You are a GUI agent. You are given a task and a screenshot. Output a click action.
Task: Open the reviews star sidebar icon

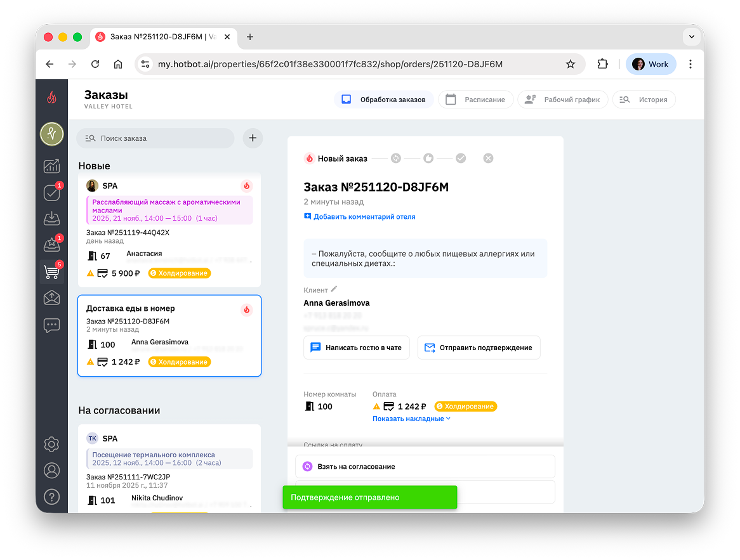click(51, 245)
